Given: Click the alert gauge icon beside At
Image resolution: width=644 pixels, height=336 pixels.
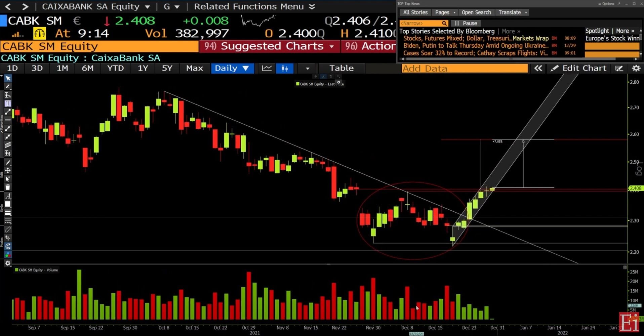Looking at the screenshot, I should point(39,33).
